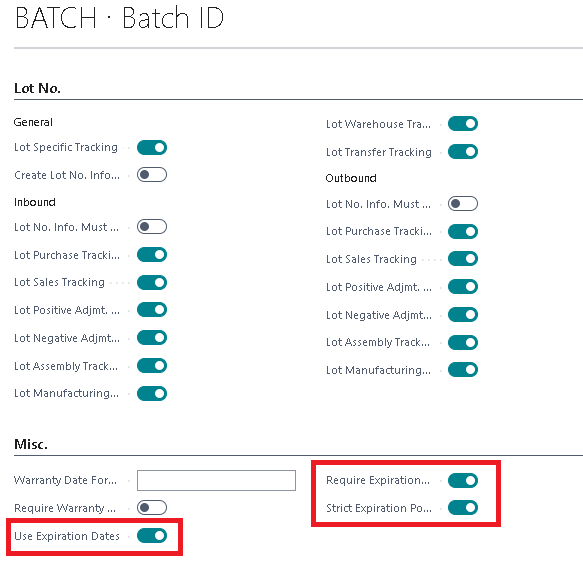Turn off Outbound Lot Negative Adjmt. toggle
Viewport: 583px width, 571px height.
[463, 315]
